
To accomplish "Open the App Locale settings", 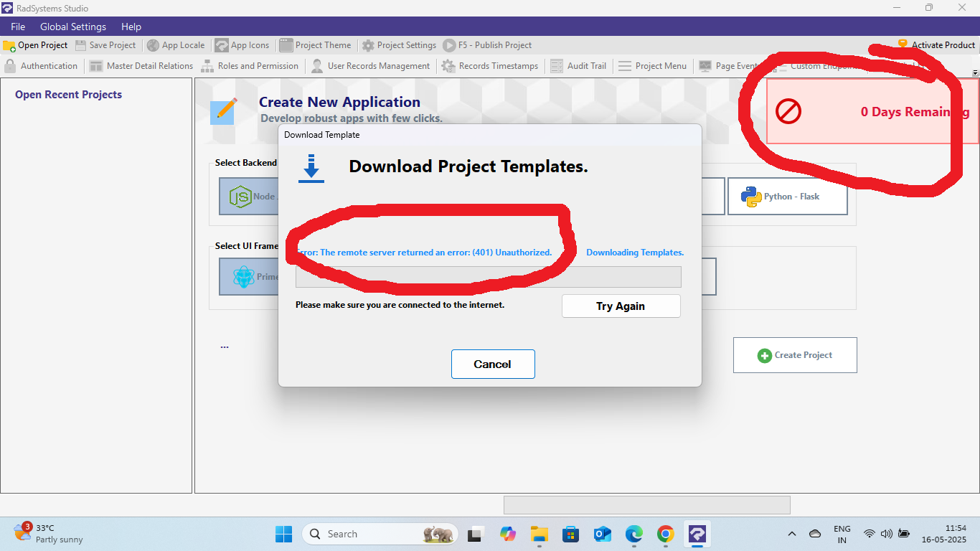I will 176,45.
